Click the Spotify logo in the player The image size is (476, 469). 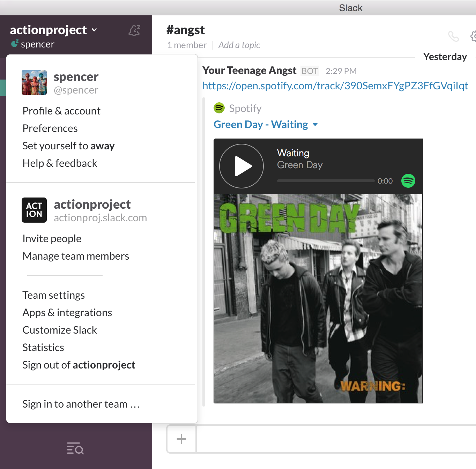(408, 181)
